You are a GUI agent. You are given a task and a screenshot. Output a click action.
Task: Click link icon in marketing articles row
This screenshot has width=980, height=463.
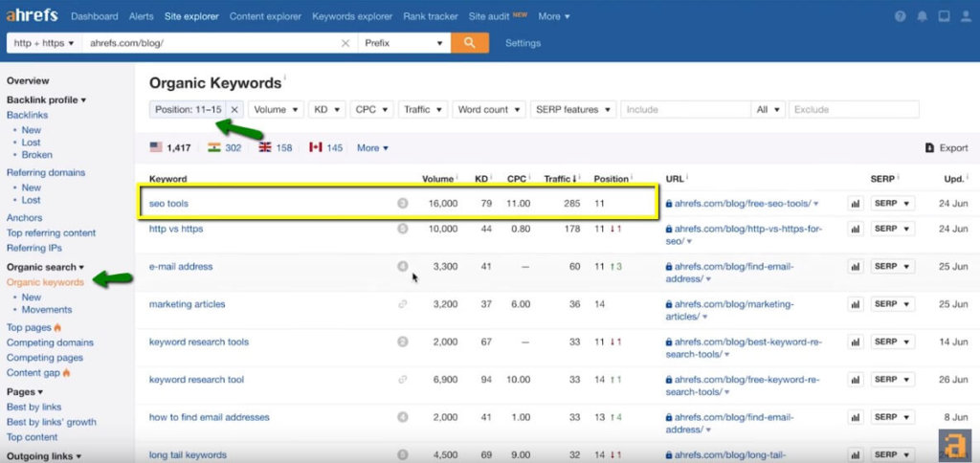(403, 304)
